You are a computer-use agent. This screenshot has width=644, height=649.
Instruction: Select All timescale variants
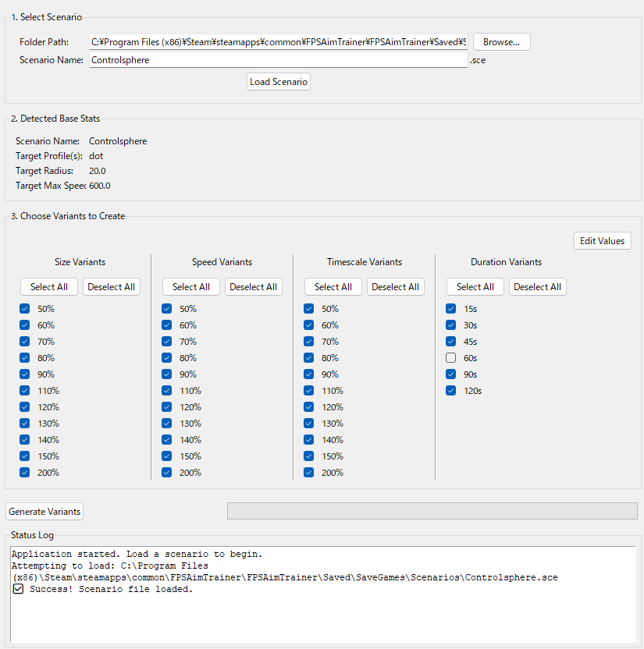pos(333,286)
